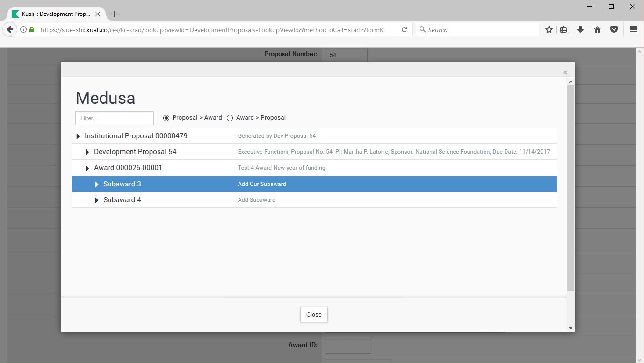Open the hamburger menu icon
The height and width of the screenshot is (363, 644).
tap(634, 29)
